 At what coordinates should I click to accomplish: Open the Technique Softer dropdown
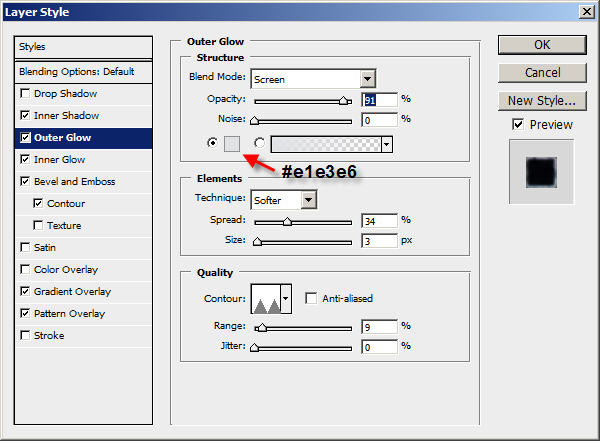tap(284, 200)
